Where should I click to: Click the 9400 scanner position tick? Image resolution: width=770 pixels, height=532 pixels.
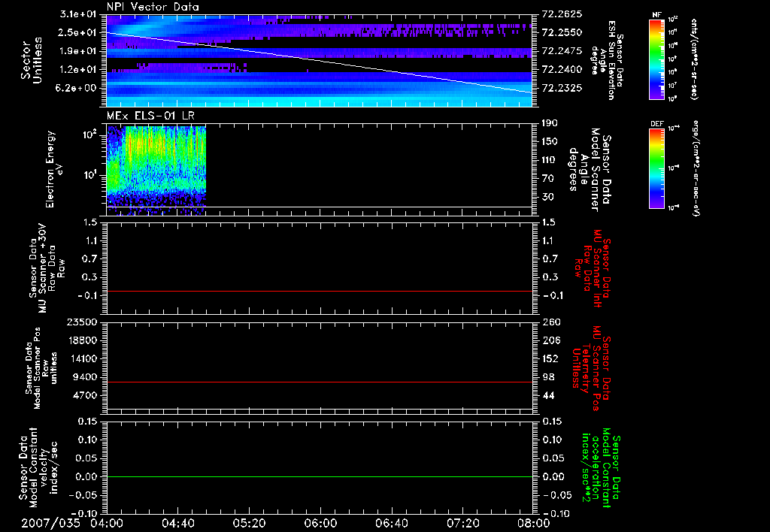tap(85, 377)
